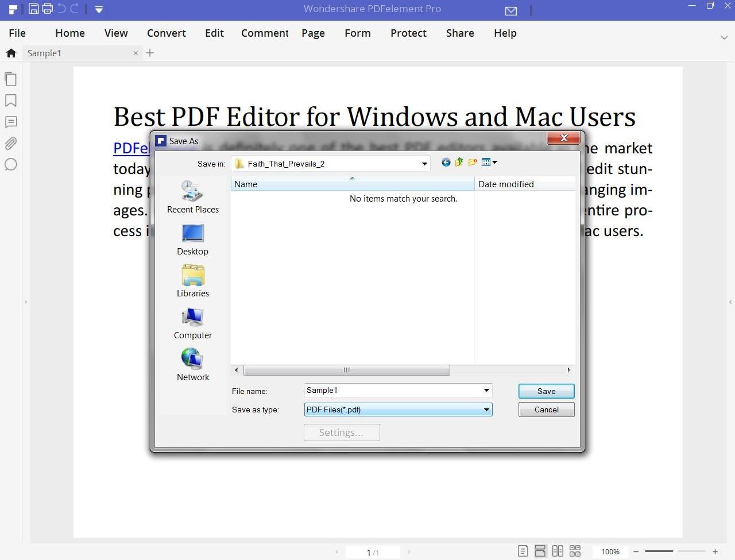Viewport: 735px width, 560px height.
Task: Open the page thumbnails panel icon
Action: pyautogui.click(x=10, y=79)
